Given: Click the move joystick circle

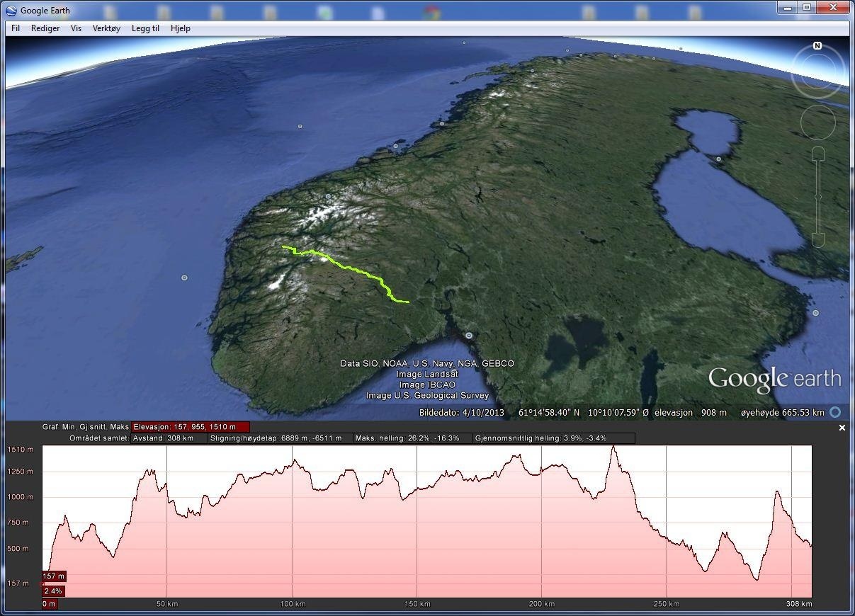Looking at the screenshot, I should tap(818, 122).
